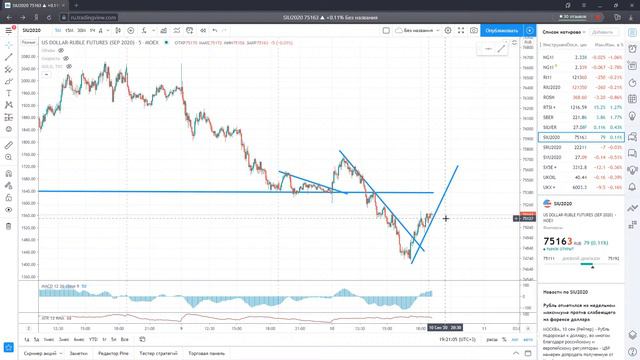This screenshot has width=640, height=360.
Task: Click the Добавить symbol input field
Action: 603,32
